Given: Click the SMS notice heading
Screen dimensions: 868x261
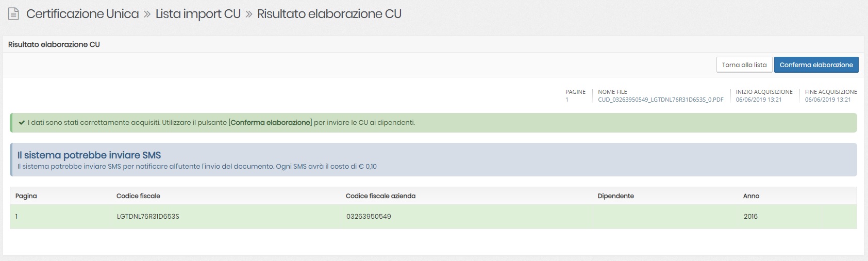Looking at the screenshot, I should 89,155.
